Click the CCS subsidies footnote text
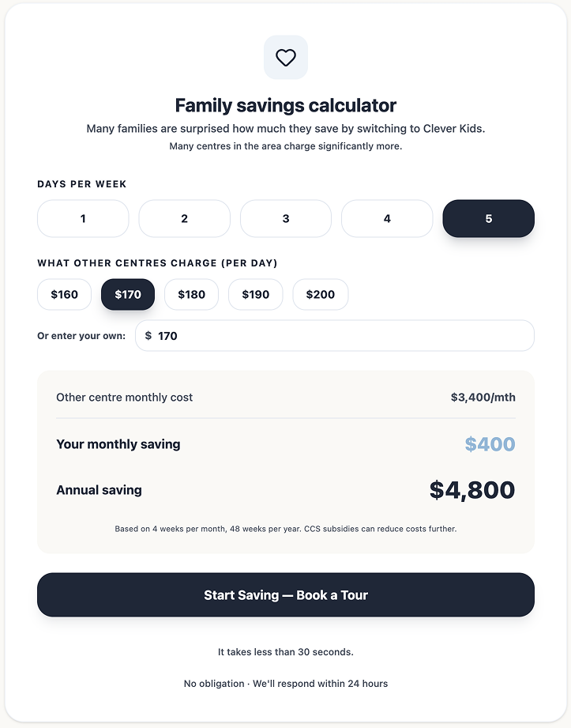The image size is (571, 728). [x=286, y=528]
